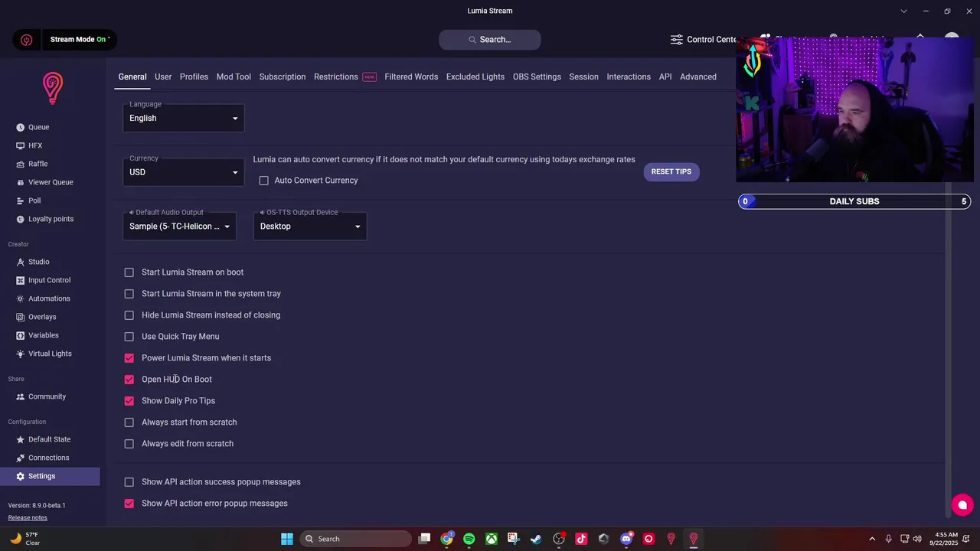
Task: Open the pink chat support bubble
Action: tap(962, 504)
